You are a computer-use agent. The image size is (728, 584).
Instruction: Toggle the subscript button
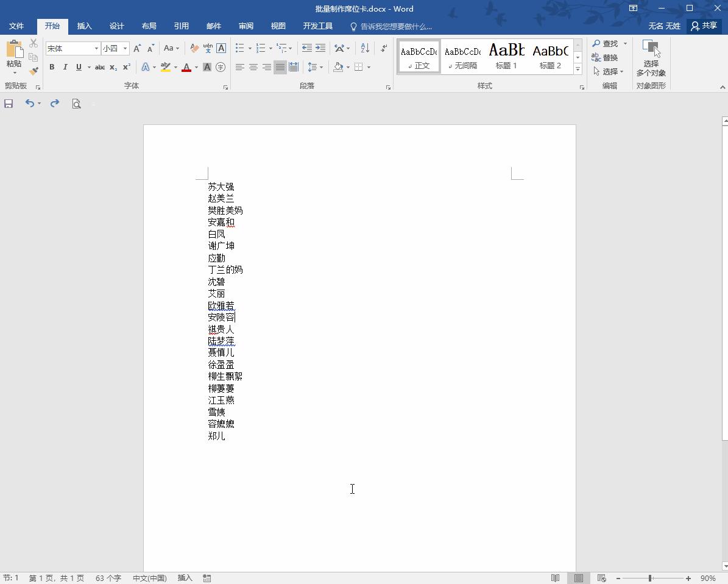pyautogui.click(x=112, y=68)
